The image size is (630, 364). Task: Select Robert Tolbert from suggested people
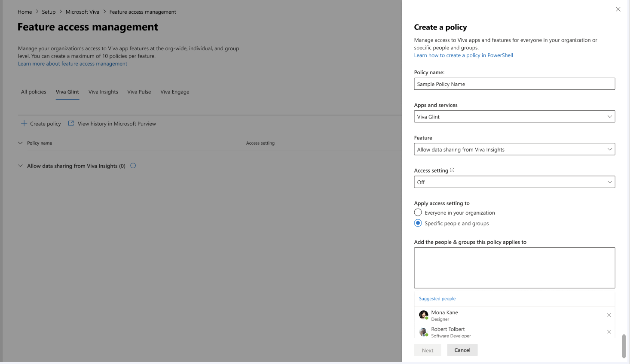514,332
